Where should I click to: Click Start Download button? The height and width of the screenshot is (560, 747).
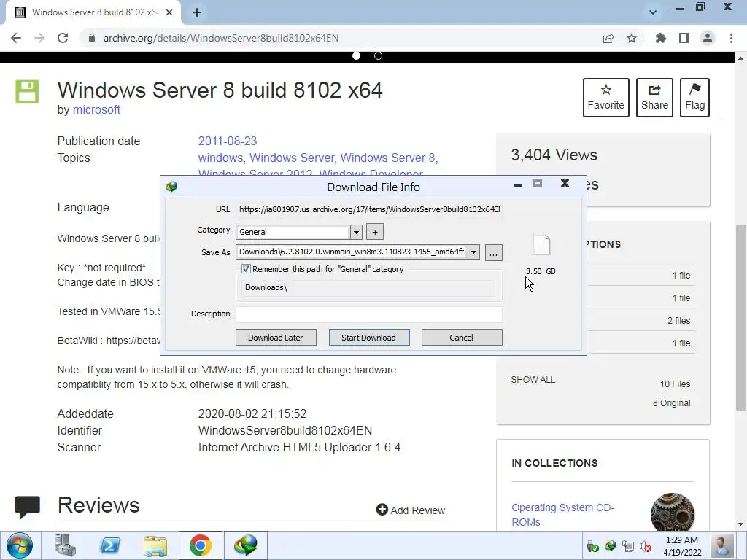[x=369, y=337]
